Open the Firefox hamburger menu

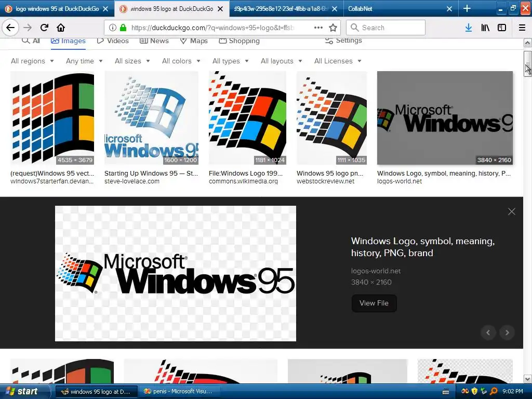pyautogui.click(x=522, y=28)
